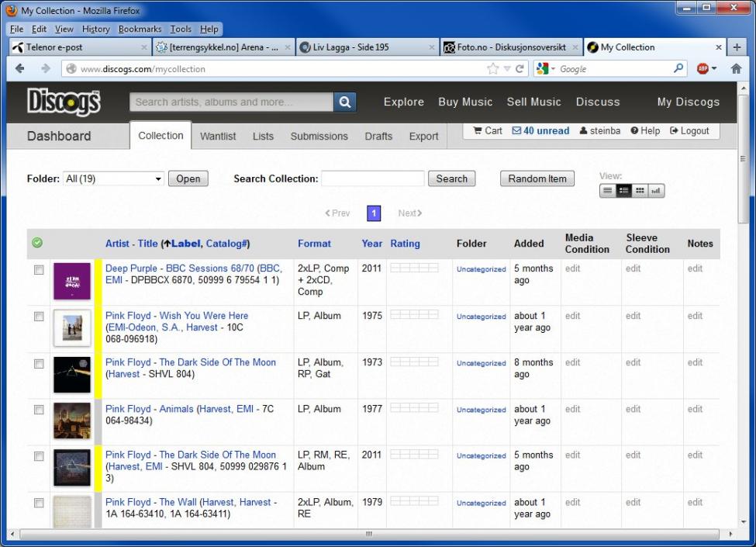Select the detailed list-with-covers view icon

624,191
